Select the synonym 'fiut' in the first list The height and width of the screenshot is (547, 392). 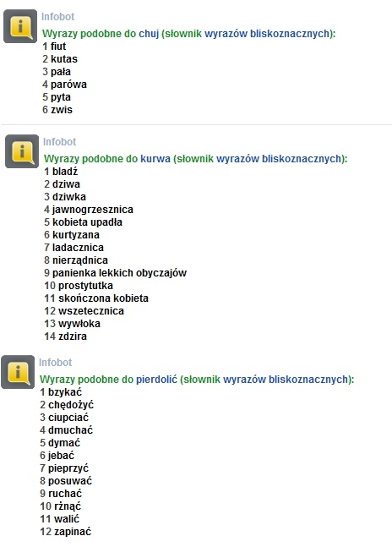(x=58, y=46)
